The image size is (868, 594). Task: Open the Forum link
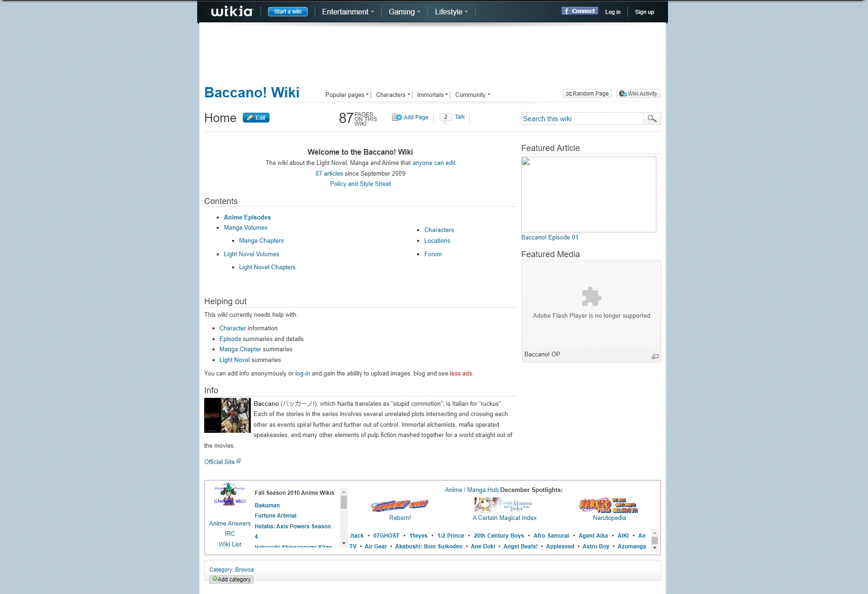[x=433, y=254]
